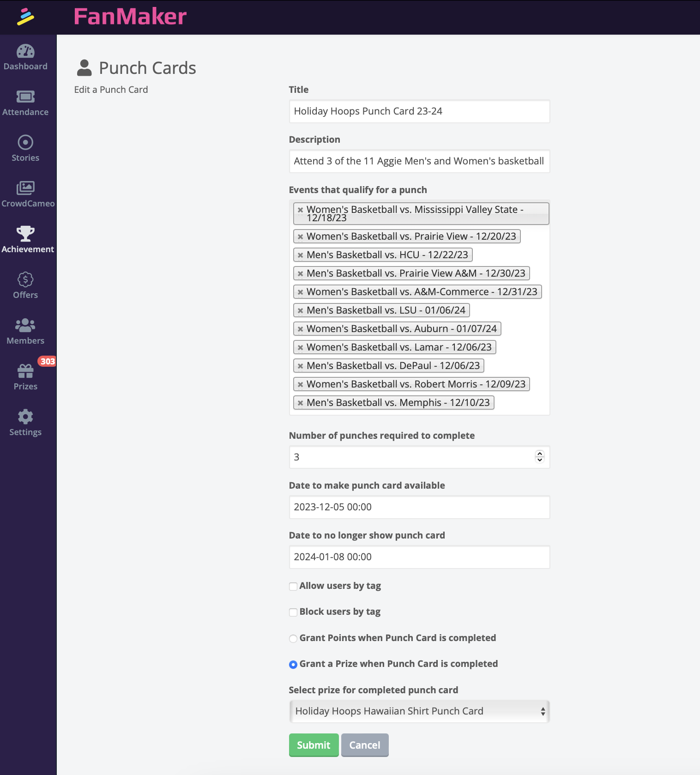The image size is (700, 775).
Task: Remove Men's Basketball vs. LSU event tag
Action: pyautogui.click(x=300, y=310)
